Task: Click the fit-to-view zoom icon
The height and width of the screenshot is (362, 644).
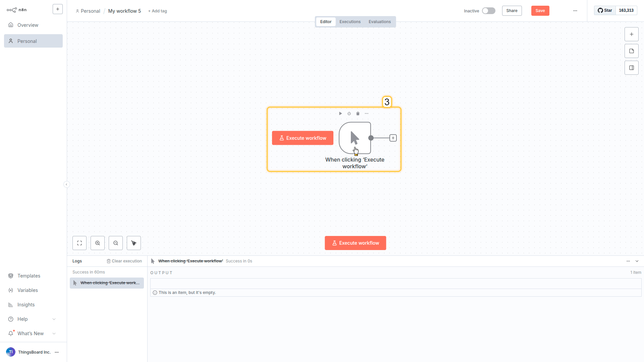Action: [79, 243]
